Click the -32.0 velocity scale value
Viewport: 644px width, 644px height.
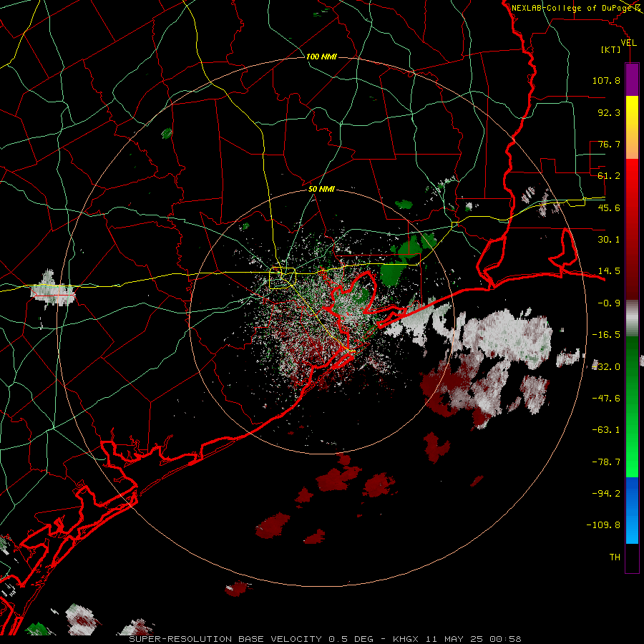[606, 367]
